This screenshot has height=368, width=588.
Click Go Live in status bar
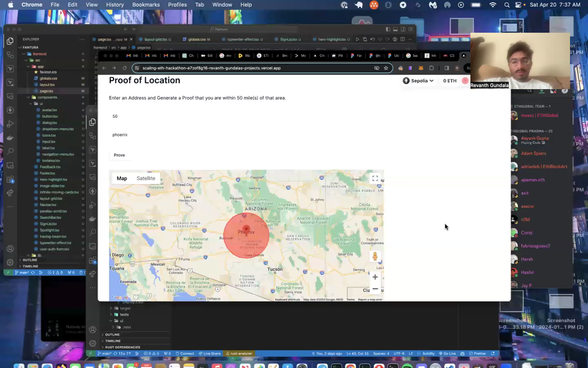[447, 354]
